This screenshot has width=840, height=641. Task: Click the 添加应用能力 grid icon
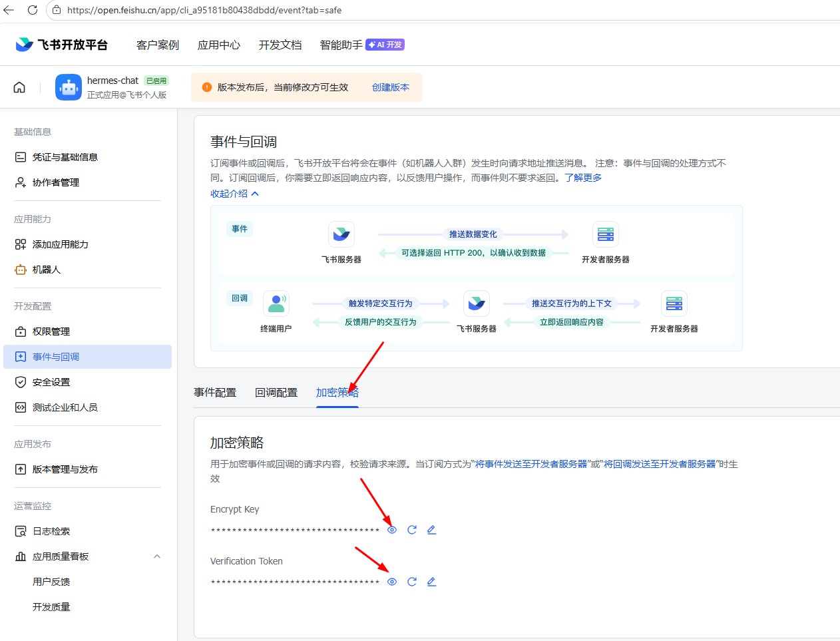21,244
